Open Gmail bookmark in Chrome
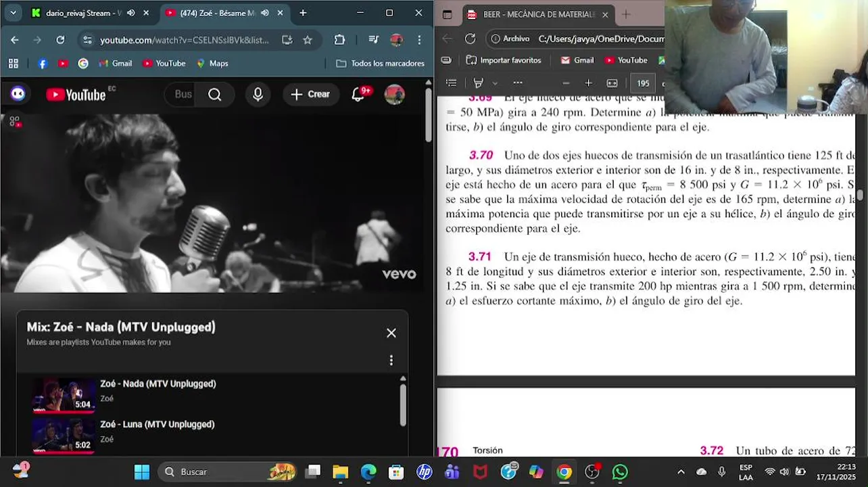This screenshot has height=487, width=868. click(x=115, y=64)
